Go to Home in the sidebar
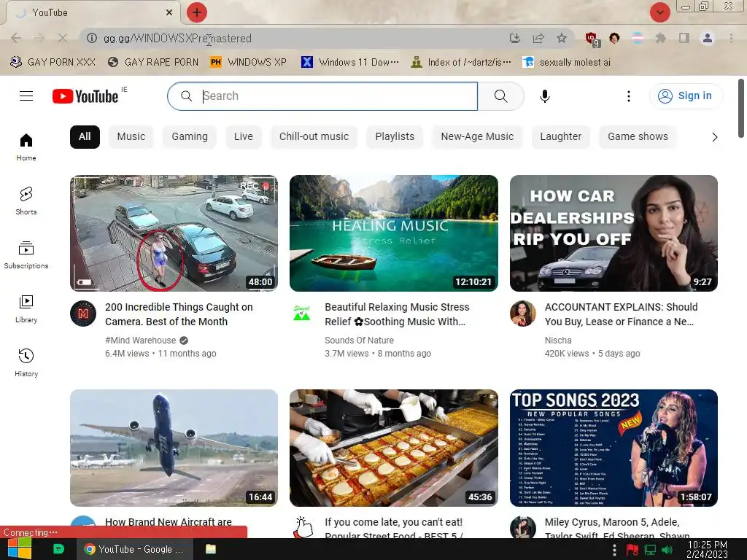The width and height of the screenshot is (747, 560). click(26, 147)
